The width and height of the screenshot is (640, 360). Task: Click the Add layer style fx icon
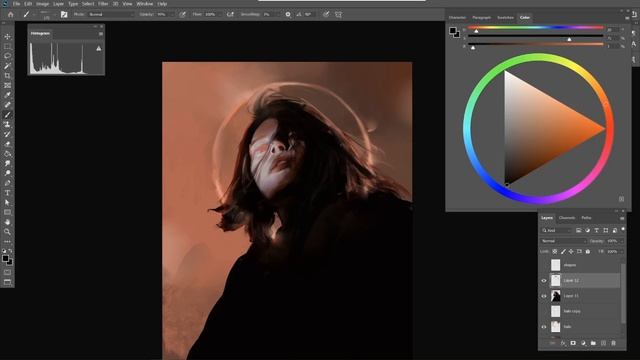click(563, 343)
